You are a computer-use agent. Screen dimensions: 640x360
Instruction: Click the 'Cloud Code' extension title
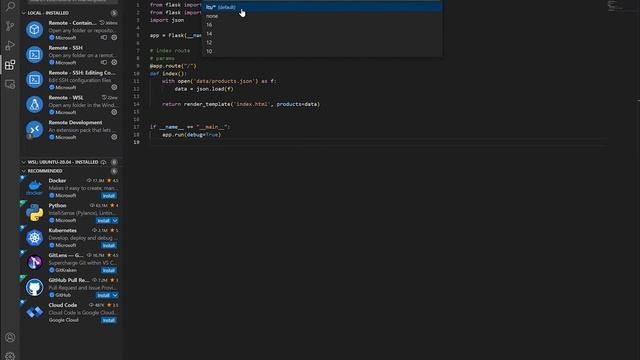coord(62,305)
